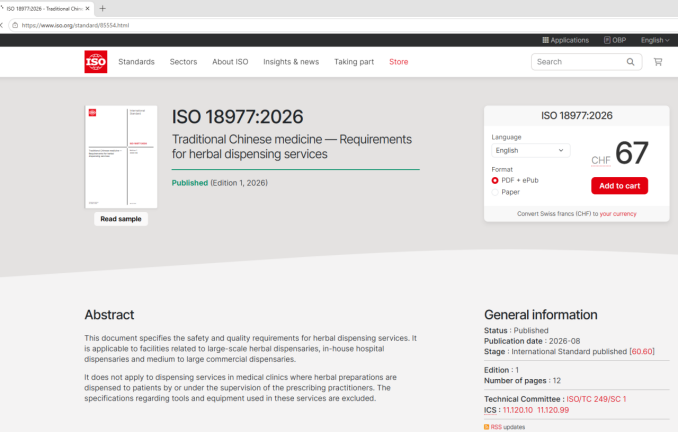Image resolution: width=679 pixels, height=433 pixels.
Task: Click the RSS updates link text
Action: coord(508,427)
